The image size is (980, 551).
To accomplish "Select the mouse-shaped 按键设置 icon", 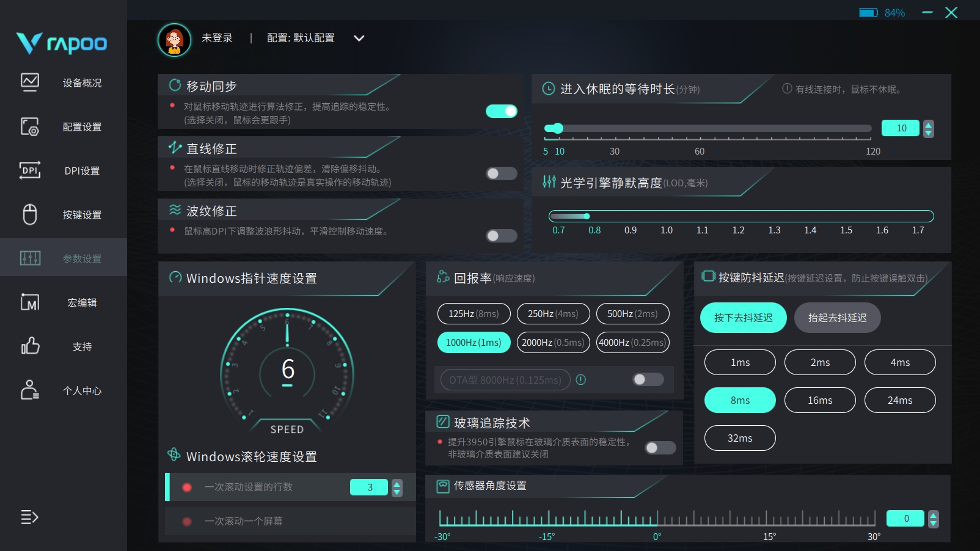I will [30, 214].
